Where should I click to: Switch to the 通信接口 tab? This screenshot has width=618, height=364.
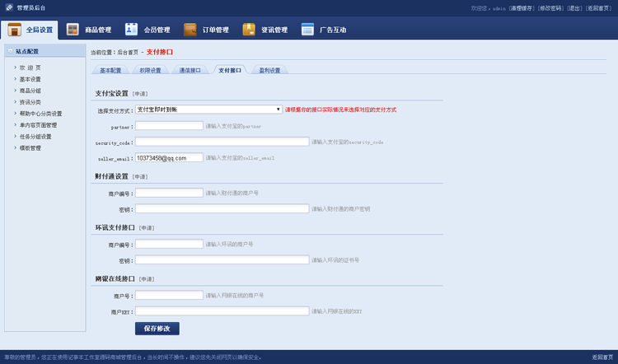click(190, 70)
